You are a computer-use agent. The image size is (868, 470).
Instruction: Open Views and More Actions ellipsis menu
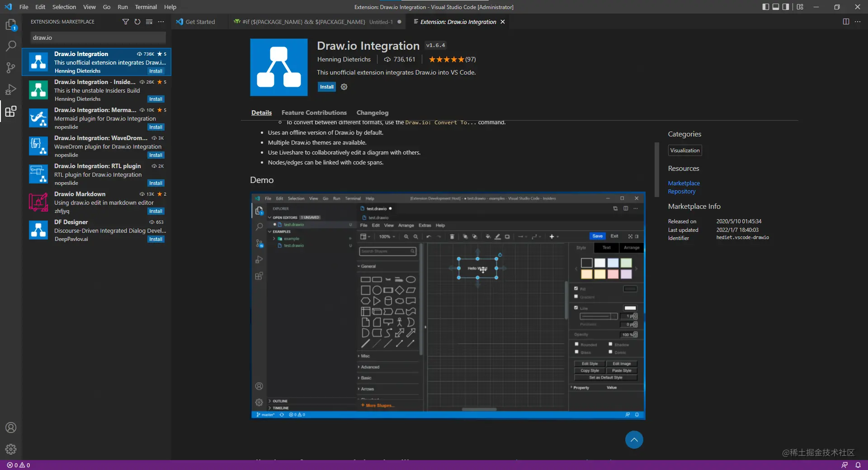tap(161, 22)
